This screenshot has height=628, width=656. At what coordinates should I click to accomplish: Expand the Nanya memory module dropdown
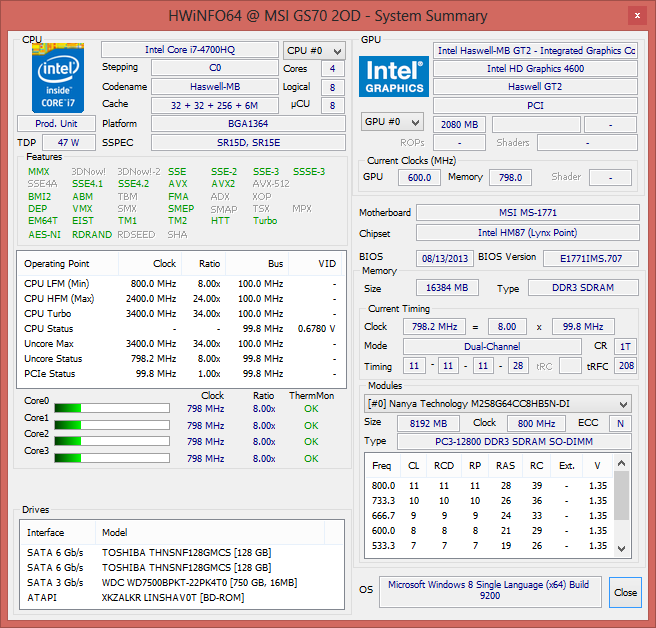click(497, 404)
